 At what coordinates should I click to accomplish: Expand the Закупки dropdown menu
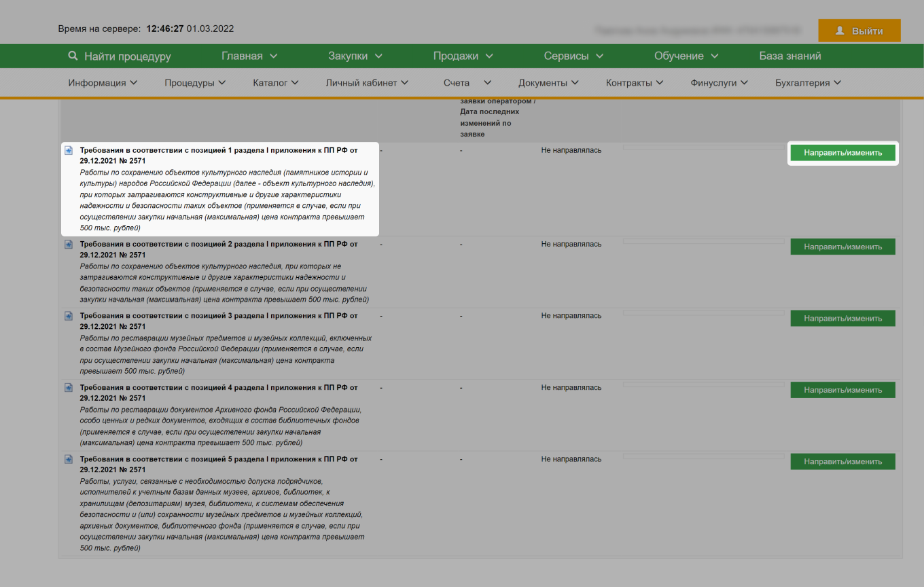coord(355,56)
